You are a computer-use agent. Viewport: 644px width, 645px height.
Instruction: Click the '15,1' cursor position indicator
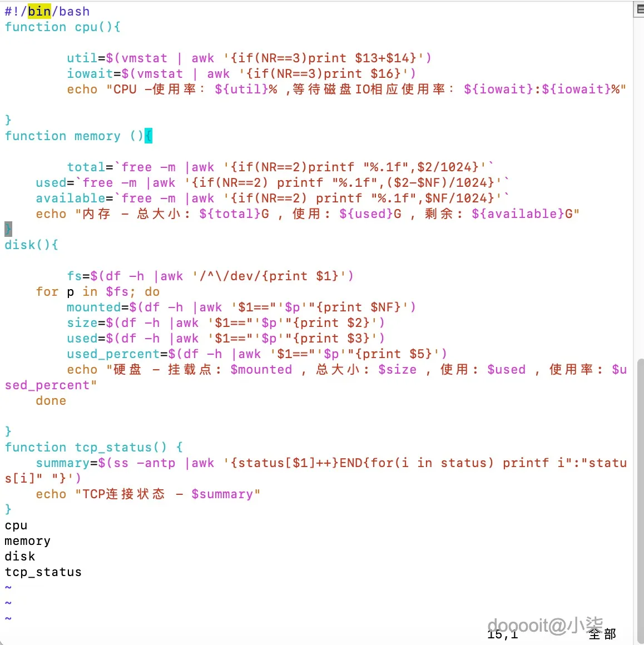[502, 634]
